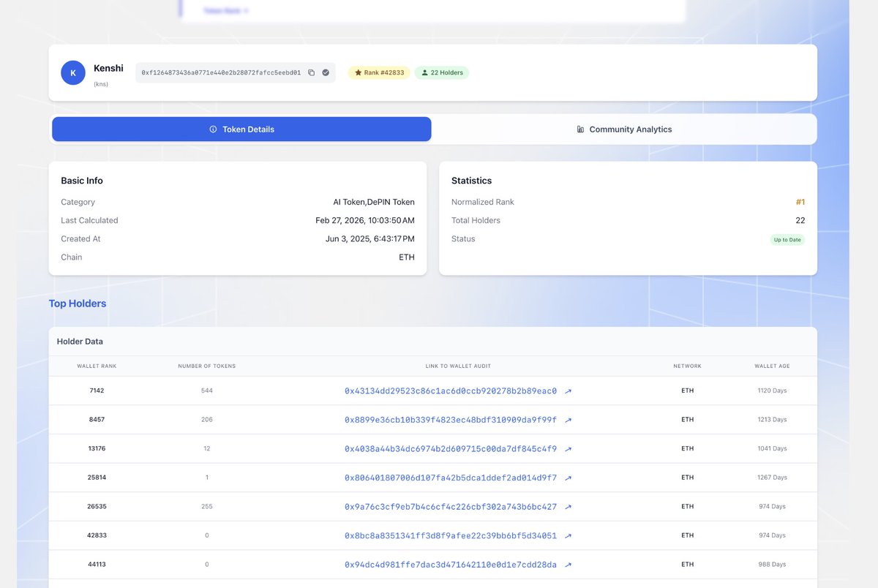Copy the Kenshi contract address
The height and width of the screenshot is (588, 878).
tap(311, 72)
